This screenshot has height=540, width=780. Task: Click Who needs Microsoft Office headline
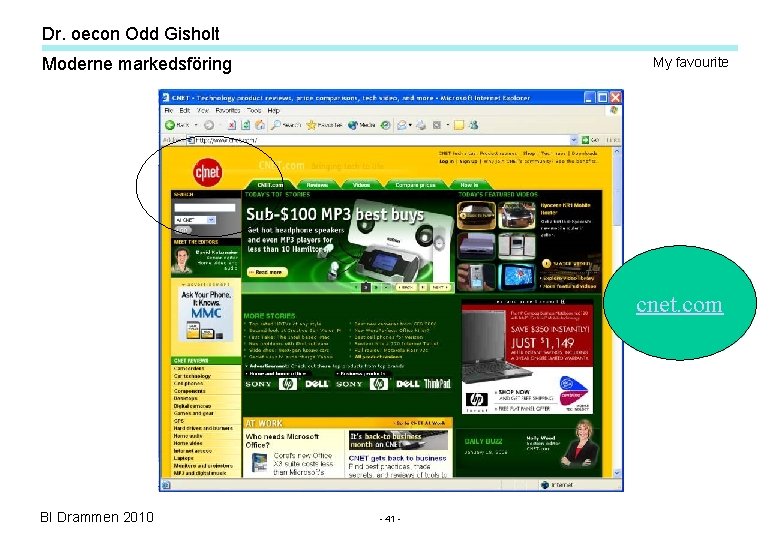click(x=282, y=441)
